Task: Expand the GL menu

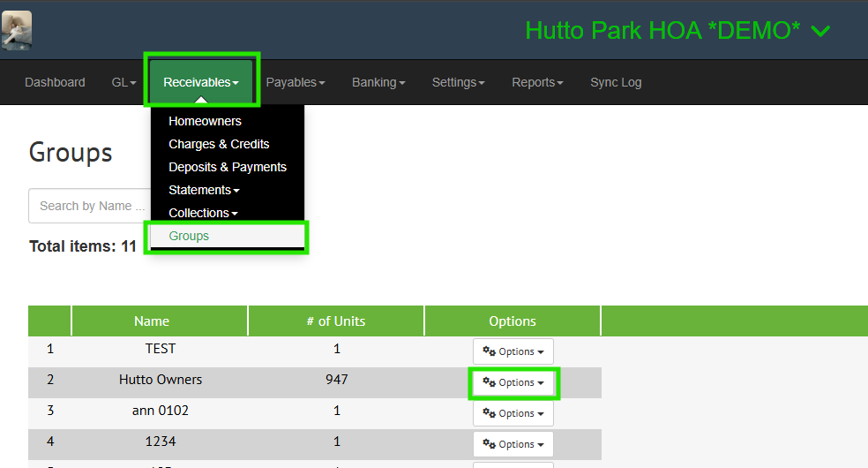Action: click(x=123, y=82)
